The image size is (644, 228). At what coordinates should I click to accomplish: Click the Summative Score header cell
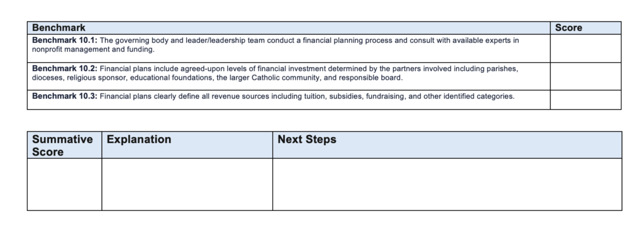[65, 145]
